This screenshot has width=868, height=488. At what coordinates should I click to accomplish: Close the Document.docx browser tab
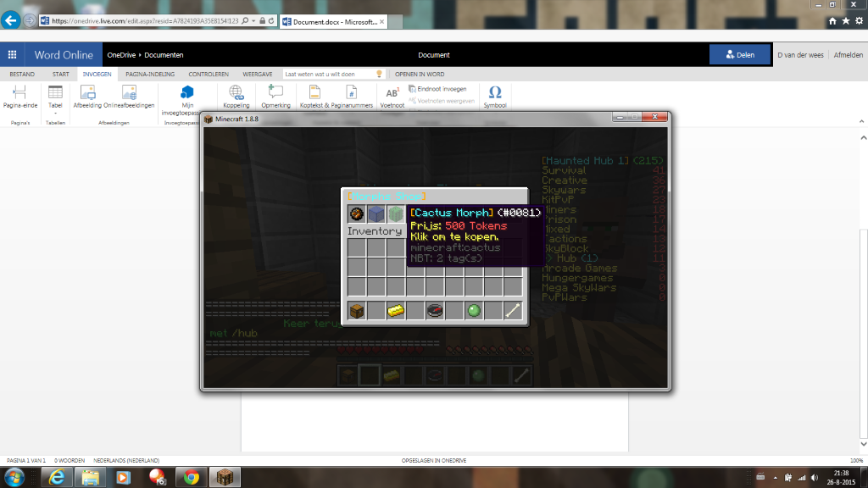[381, 21]
